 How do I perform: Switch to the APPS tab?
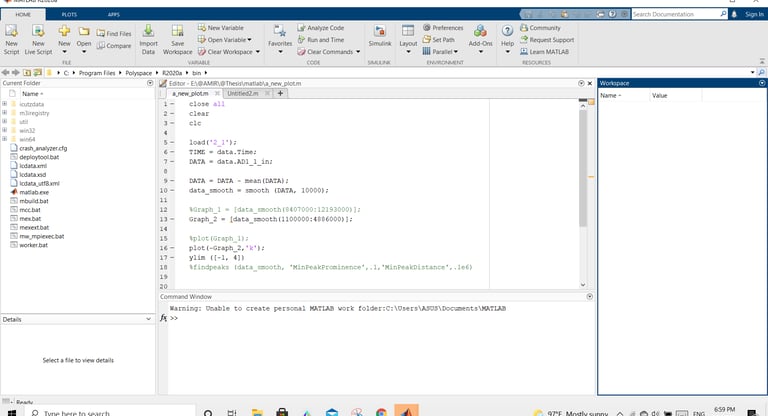pyautogui.click(x=114, y=15)
